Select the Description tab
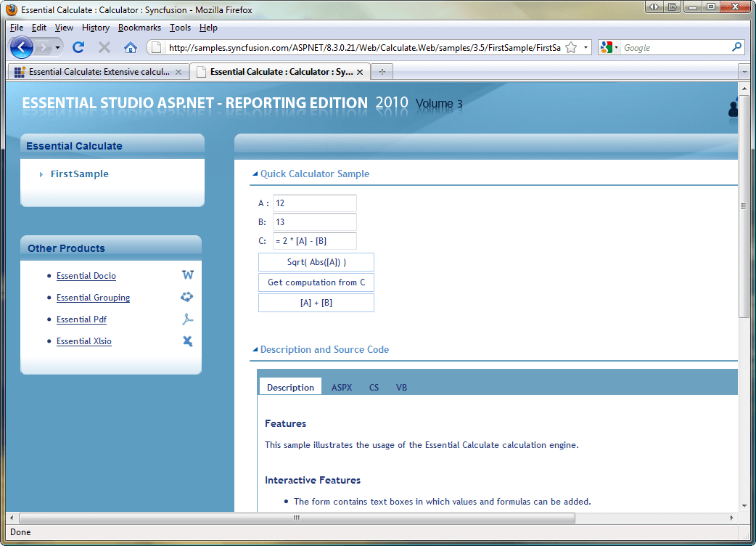Viewport: 756px width, 546px height. (290, 387)
